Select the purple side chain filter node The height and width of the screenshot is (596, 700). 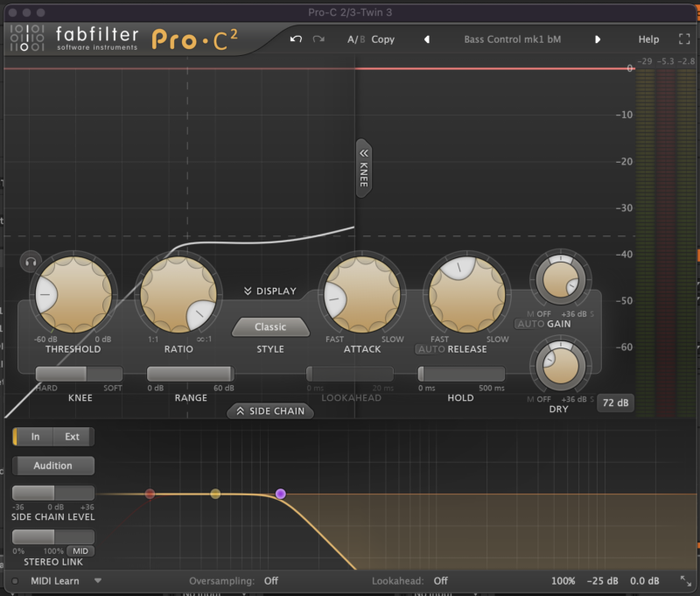tap(280, 494)
